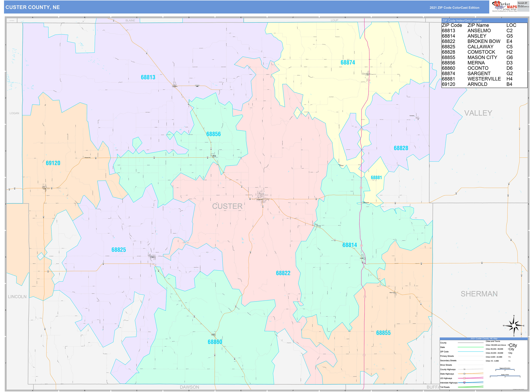Click the 2021 ZIP Code ColorCast Edition text
Screen dimensions: 532x392
pos(454,8)
